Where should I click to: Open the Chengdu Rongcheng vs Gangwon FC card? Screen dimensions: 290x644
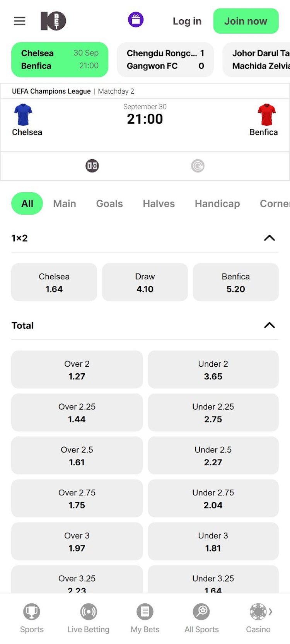coord(165,60)
